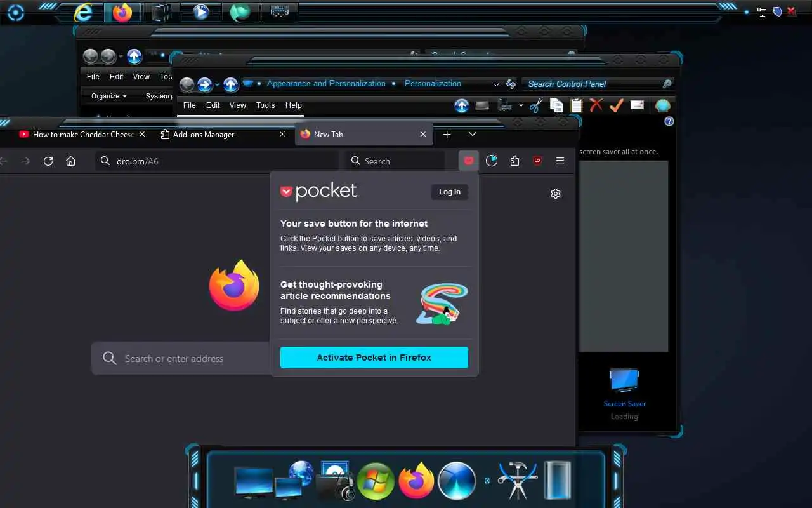Click the Paste clipboard icon in Control Panel toolbar
The image size is (812, 508).
[x=576, y=105]
